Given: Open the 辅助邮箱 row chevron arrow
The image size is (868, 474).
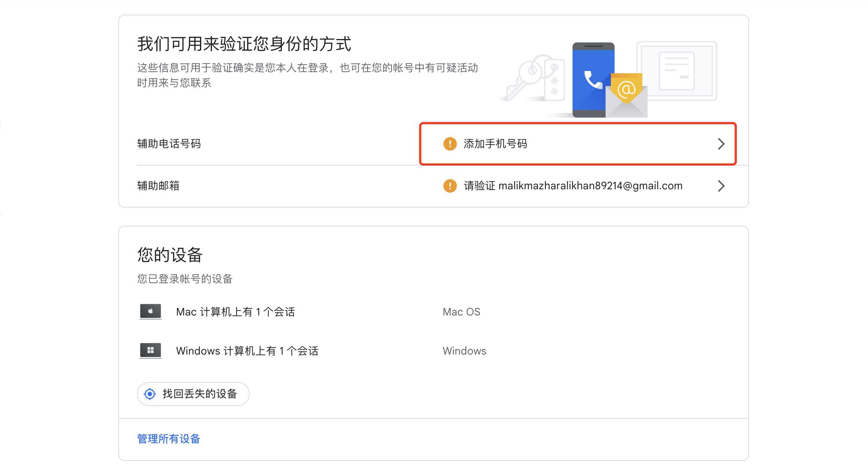Looking at the screenshot, I should [721, 186].
